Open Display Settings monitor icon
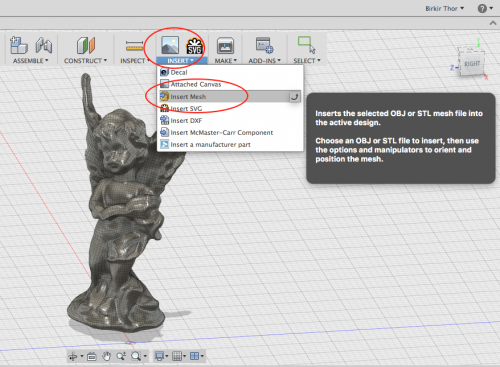Image resolution: width=500 pixels, height=367 pixels. (159, 356)
